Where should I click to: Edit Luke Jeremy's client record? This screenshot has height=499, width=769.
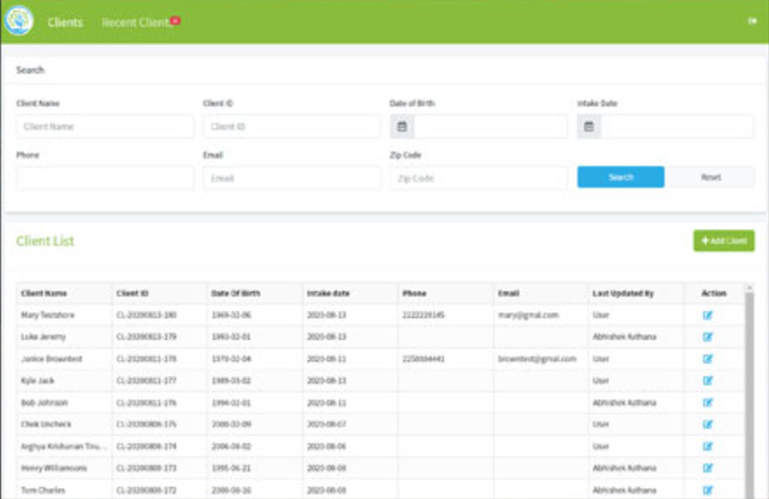click(x=708, y=337)
